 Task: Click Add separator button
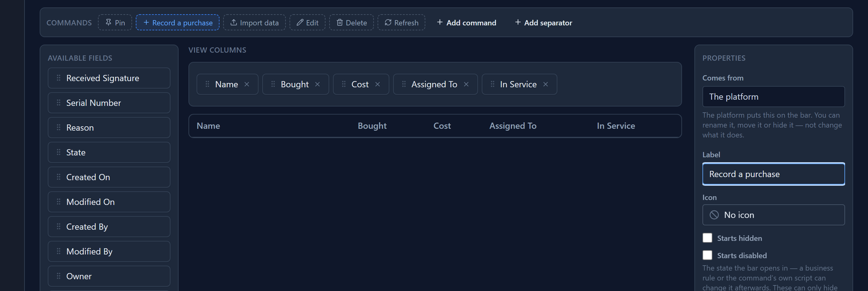[543, 23]
